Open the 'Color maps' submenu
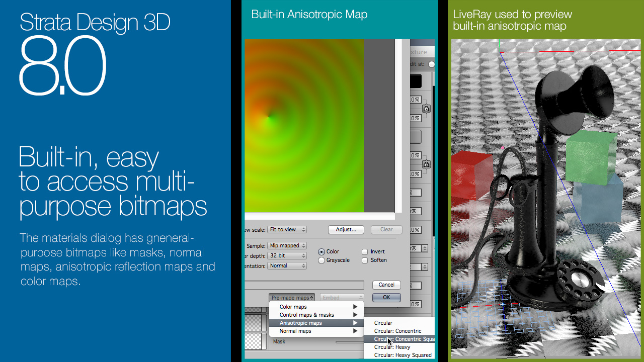 [x=316, y=307]
